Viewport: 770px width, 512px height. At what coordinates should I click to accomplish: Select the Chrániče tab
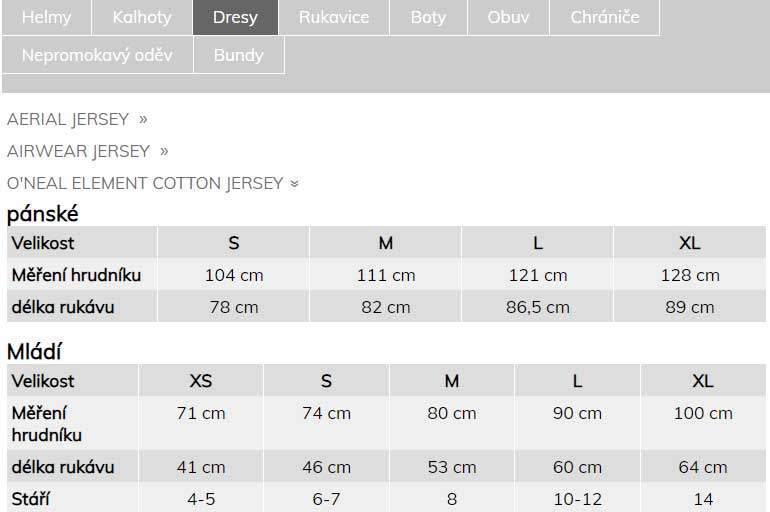pyautogui.click(x=605, y=17)
